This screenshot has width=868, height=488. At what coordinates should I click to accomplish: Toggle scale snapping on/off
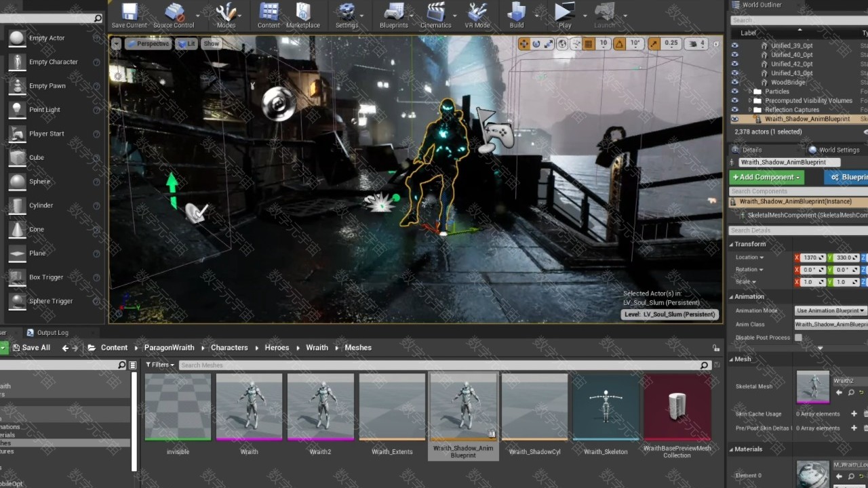click(653, 43)
